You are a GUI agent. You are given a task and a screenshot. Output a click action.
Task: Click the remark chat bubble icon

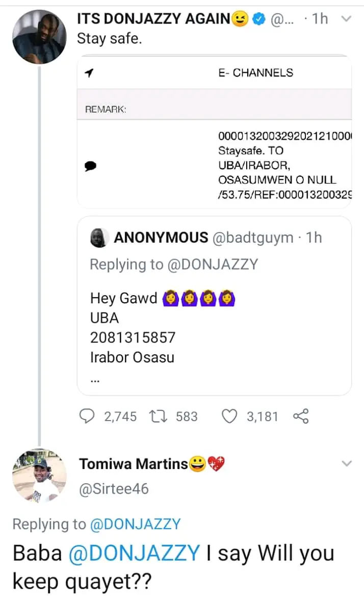90,165
